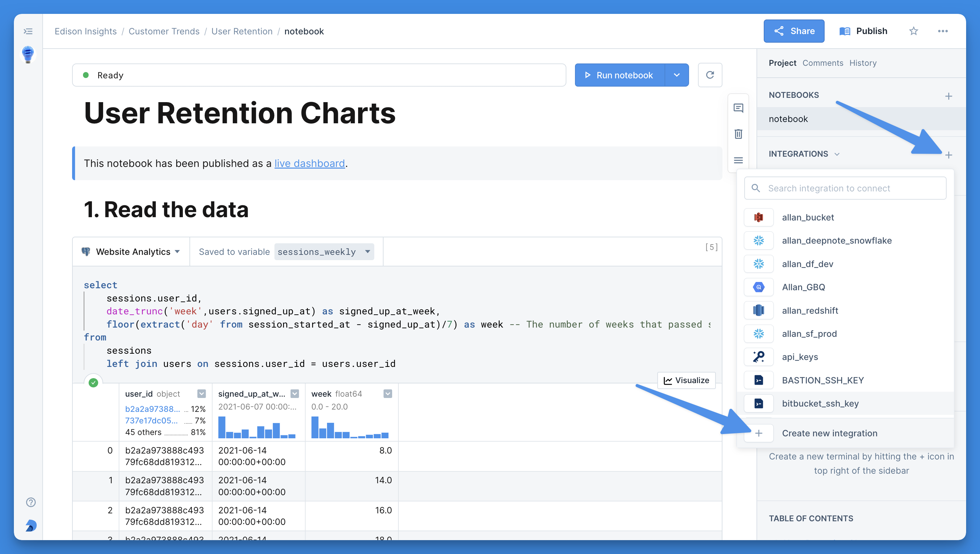
Task: Click the User Retention Charts title
Action: click(240, 113)
